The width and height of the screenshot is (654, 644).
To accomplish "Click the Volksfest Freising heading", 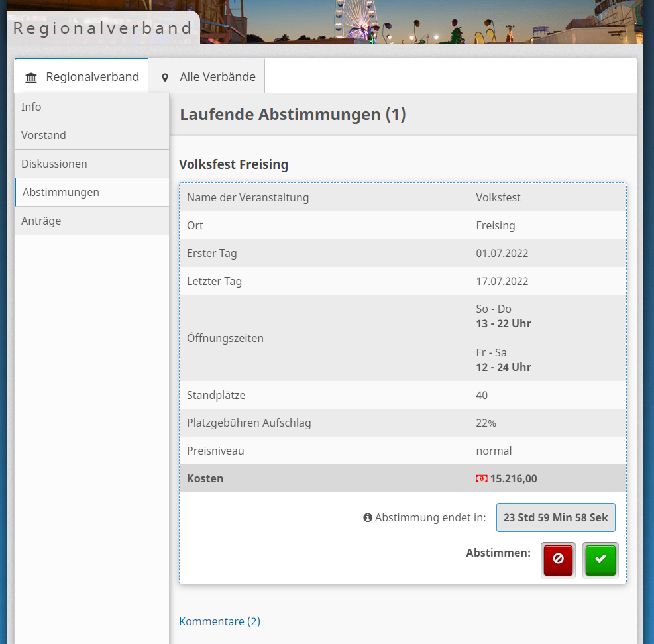I will (x=233, y=164).
